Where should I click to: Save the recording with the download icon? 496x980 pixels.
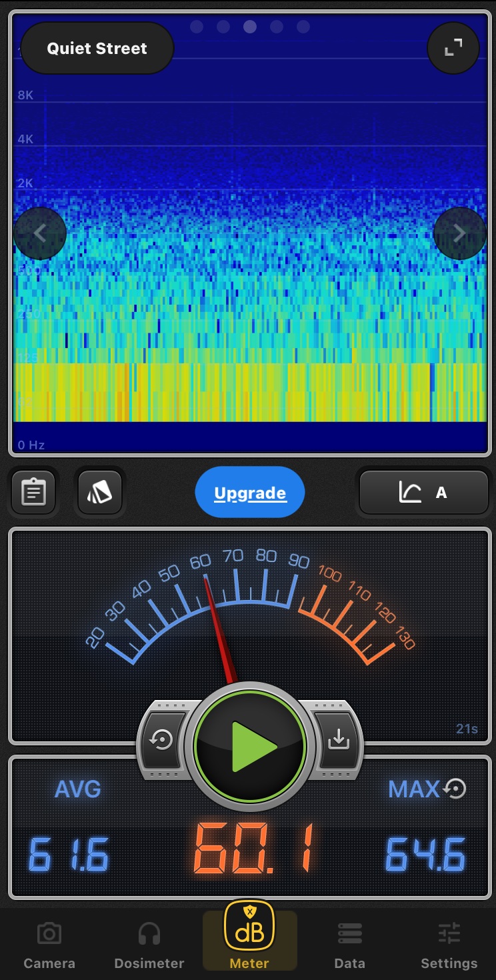[338, 740]
